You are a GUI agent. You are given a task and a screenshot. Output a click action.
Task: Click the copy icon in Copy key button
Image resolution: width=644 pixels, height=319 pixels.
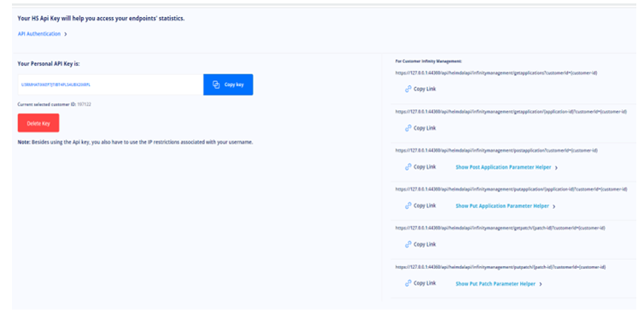[216, 84]
